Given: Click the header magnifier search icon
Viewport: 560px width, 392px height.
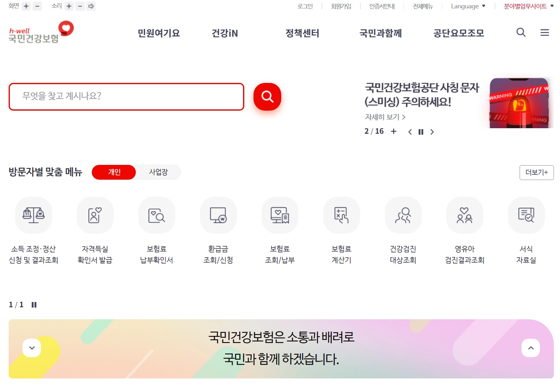Looking at the screenshot, I should tap(521, 32).
